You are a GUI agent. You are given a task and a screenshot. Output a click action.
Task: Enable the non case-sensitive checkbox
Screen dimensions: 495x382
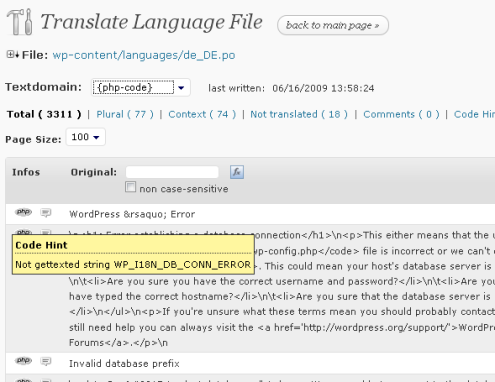tap(130, 187)
